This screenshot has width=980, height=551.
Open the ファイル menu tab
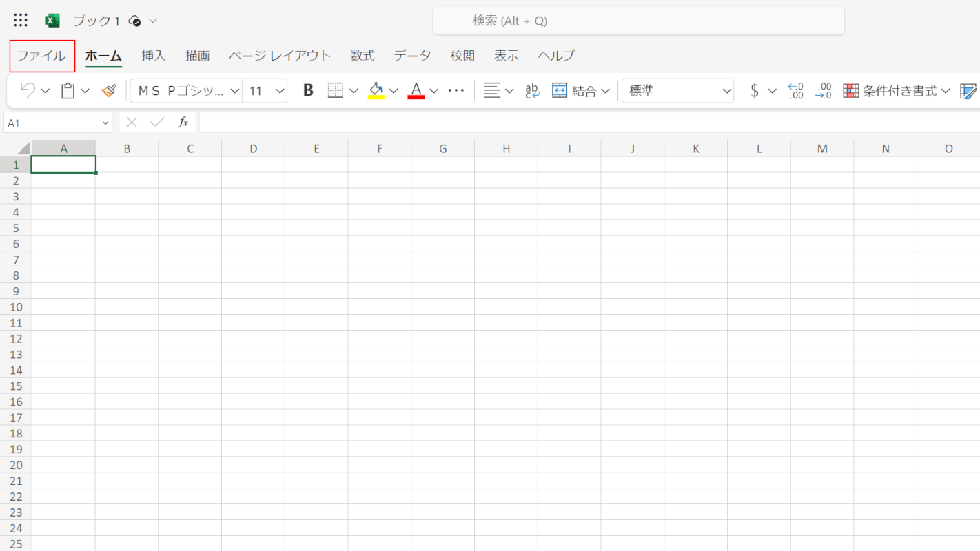[x=41, y=56]
